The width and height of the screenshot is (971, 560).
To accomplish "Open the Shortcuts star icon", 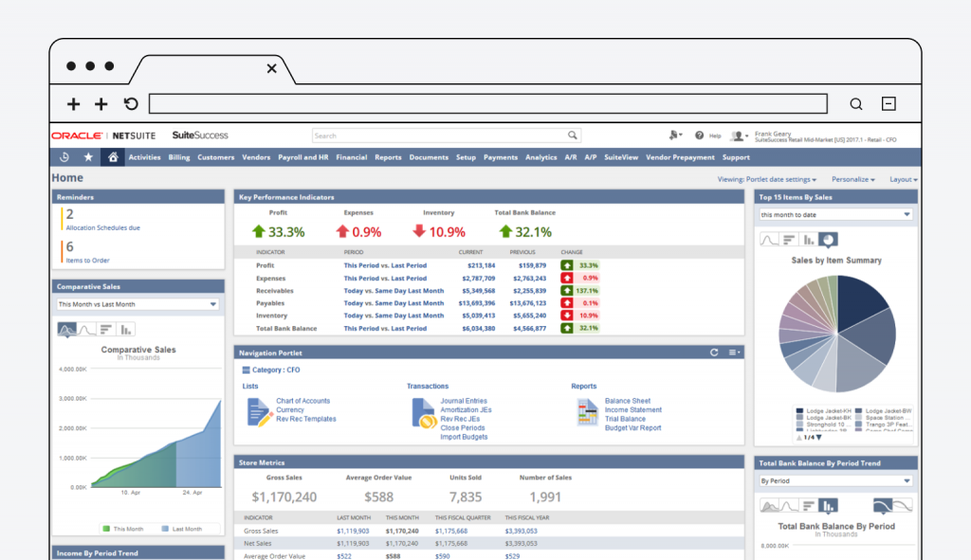I will [x=89, y=157].
